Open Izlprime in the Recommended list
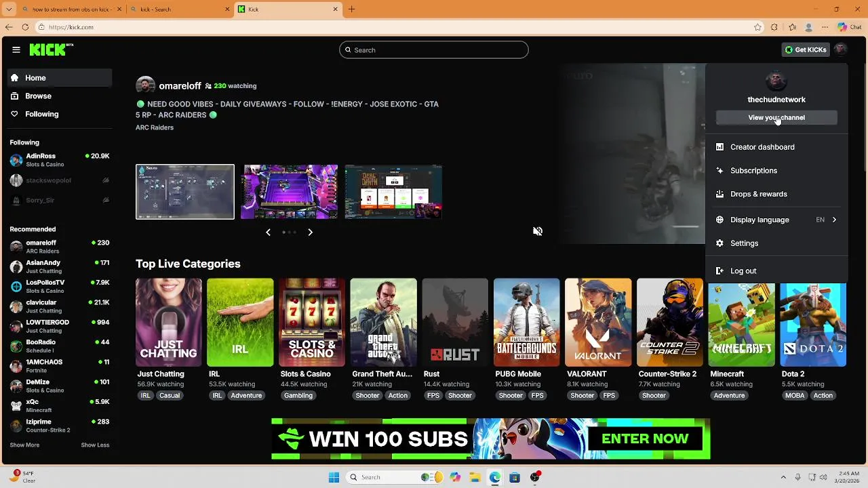Screen dimensions: 868x488 [60, 426]
